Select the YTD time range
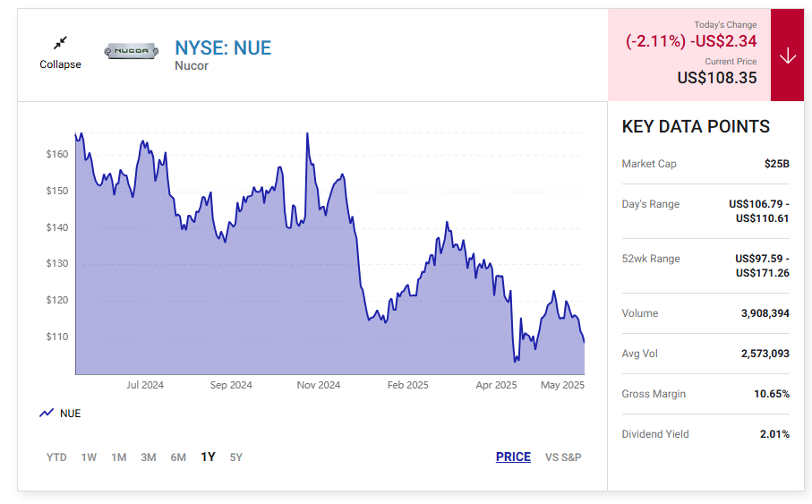Image resolution: width=812 pixels, height=504 pixels. tap(56, 457)
